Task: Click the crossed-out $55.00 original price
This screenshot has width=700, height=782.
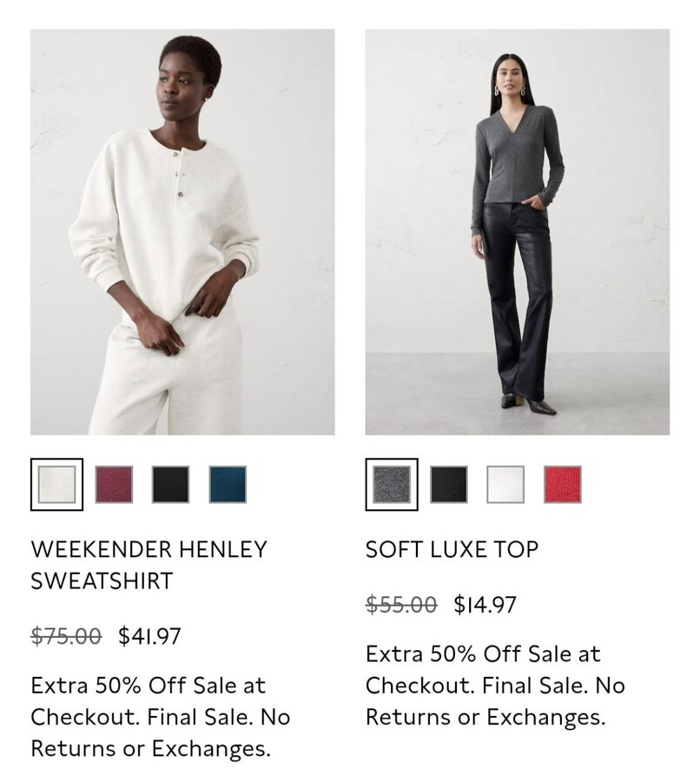Action: [x=401, y=605]
